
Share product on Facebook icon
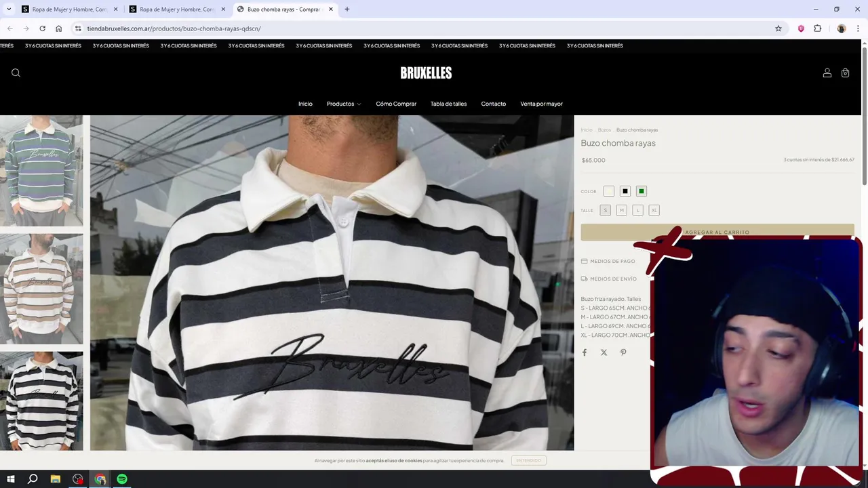click(x=585, y=352)
